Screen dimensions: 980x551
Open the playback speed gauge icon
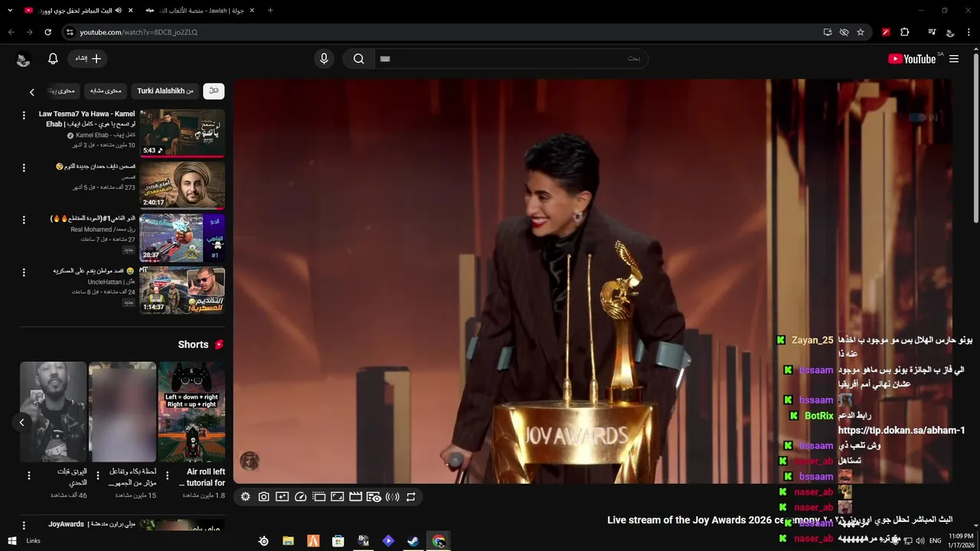(x=301, y=497)
